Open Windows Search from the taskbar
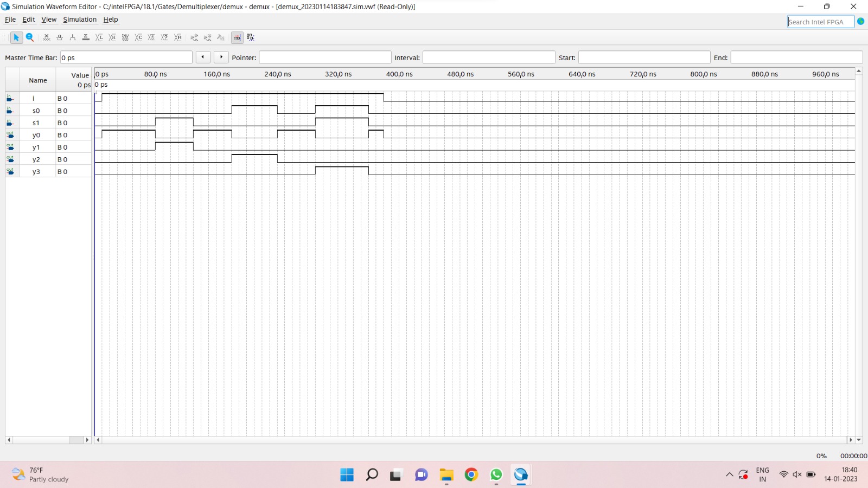 point(372,474)
